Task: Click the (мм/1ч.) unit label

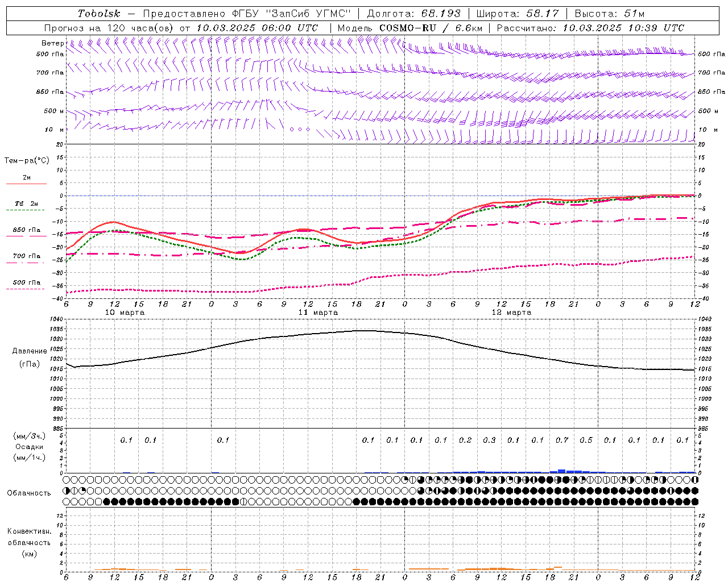Action: coord(30,458)
